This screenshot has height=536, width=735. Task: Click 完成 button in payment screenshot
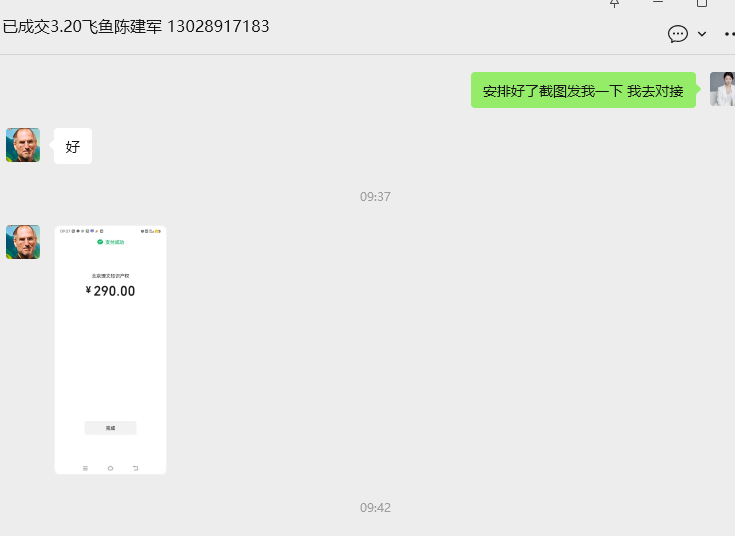111,428
